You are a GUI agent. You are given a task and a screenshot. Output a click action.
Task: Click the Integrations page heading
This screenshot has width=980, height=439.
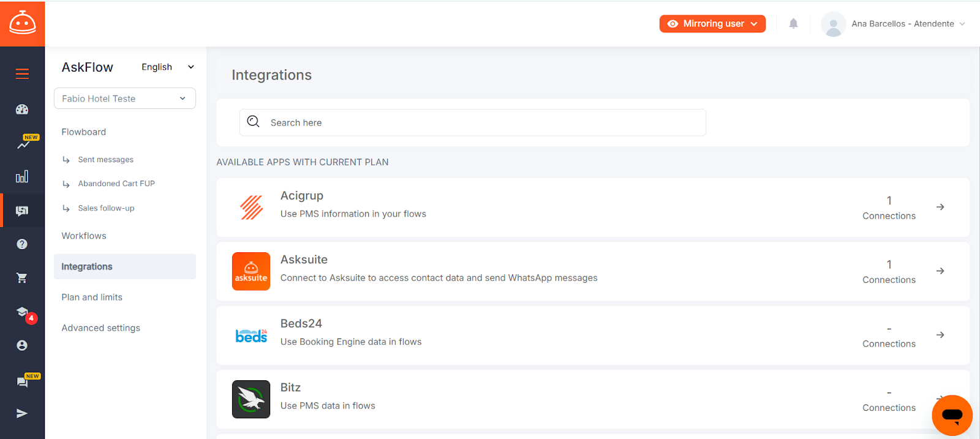pyautogui.click(x=271, y=75)
